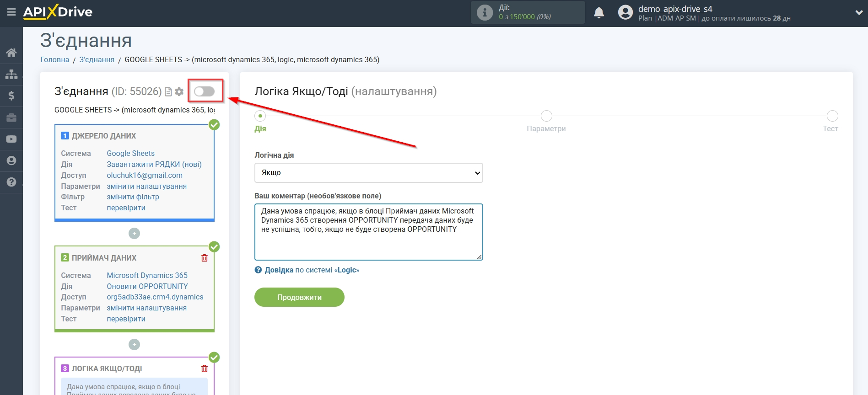Image resolution: width=868 pixels, height=395 pixels.
Task: Click receiver змінити налаштування link
Action: pyautogui.click(x=147, y=308)
